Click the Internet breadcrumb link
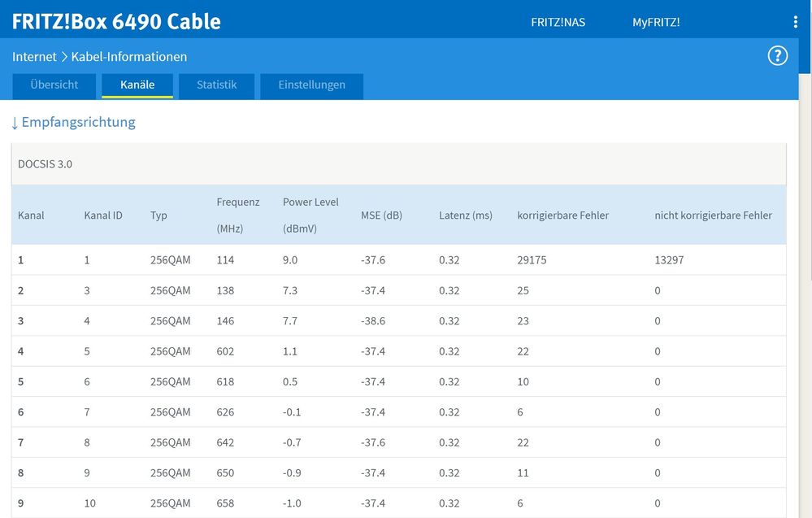 [x=34, y=57]
